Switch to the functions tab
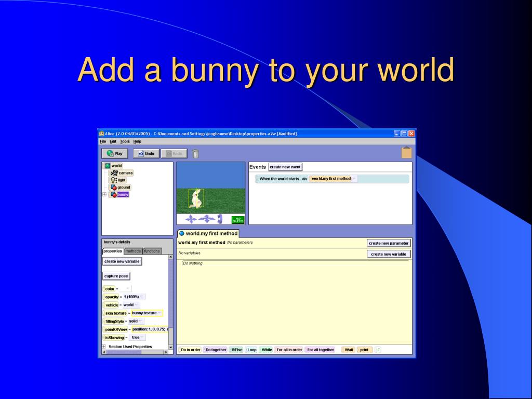Viewport: 532px width, 399px height. 152,251
